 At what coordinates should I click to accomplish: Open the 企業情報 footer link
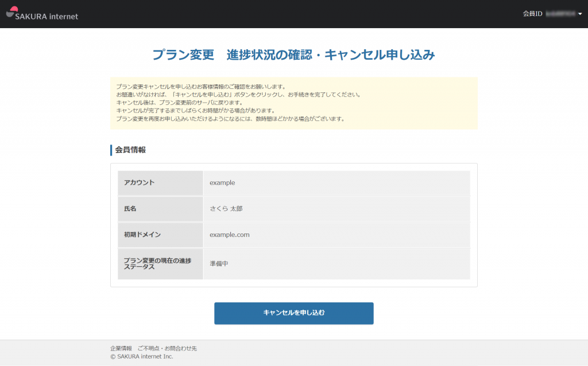(x=121, y=348)
